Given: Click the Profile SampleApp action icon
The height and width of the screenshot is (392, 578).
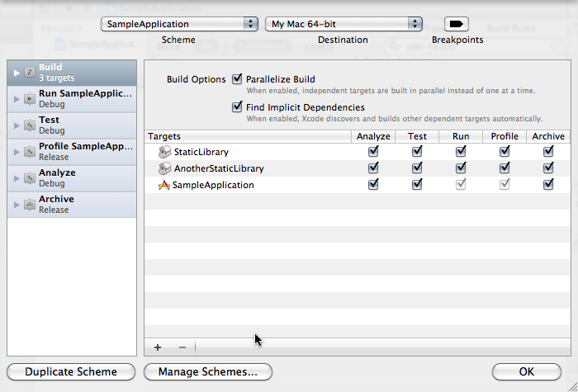Looking at the screenshot, I should tap(30, 152).
